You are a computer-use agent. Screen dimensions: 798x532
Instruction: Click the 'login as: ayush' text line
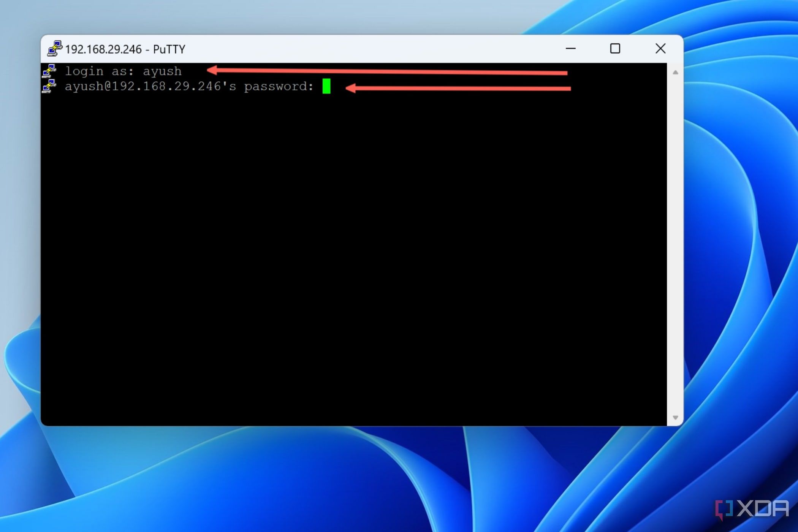pos(123,71)
